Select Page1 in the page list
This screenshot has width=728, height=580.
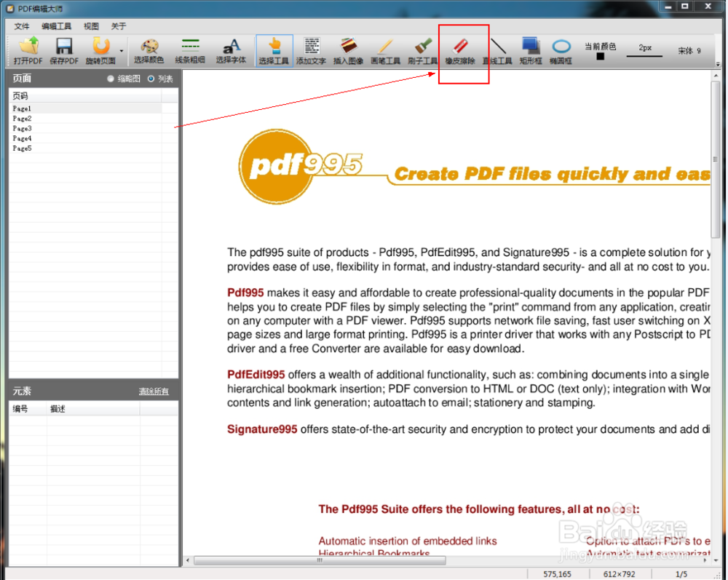point(85,108)
